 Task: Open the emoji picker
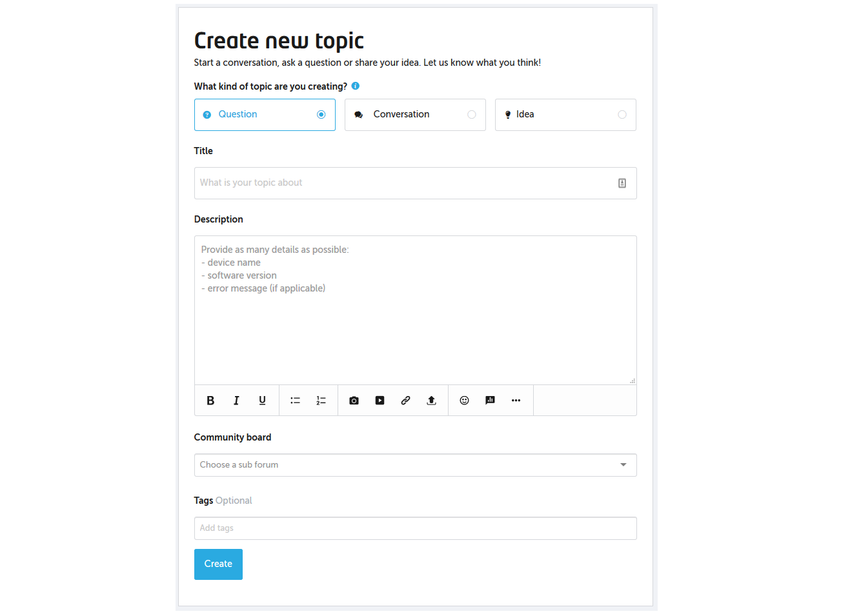point(464,401)
